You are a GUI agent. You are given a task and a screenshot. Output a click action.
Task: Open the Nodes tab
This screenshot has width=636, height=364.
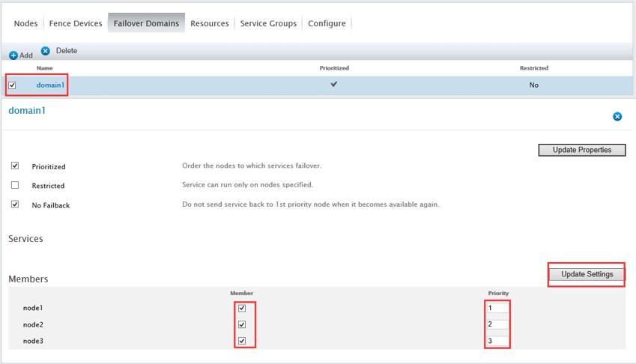pos(25,23)
